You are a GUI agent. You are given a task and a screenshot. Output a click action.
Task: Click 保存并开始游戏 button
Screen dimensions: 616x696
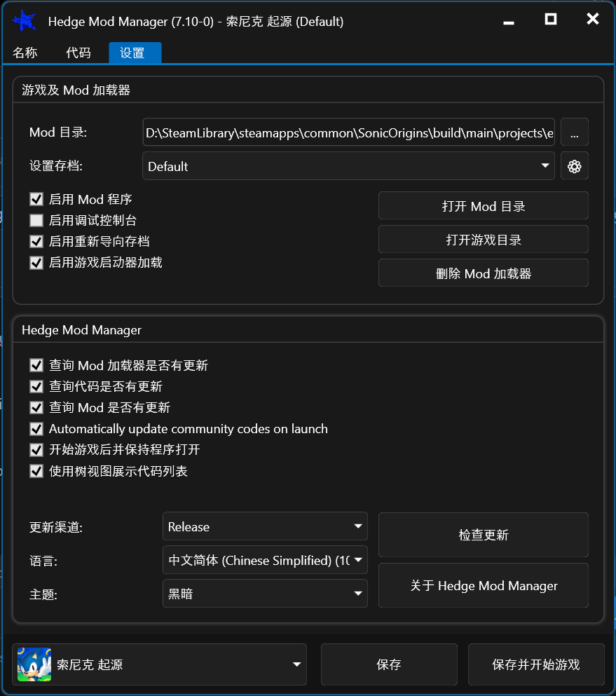pos(536,664)
